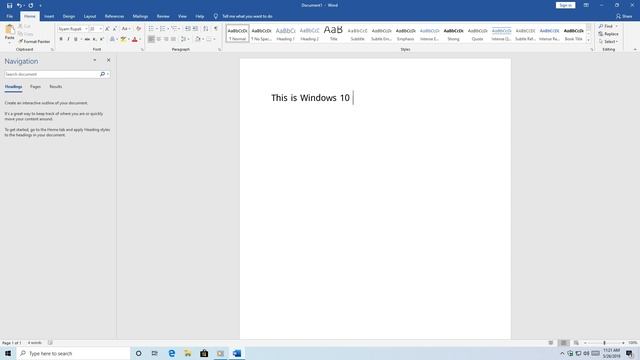Toggle Subscript formatting
The width and height of the screenshot is (640, 360).
click(x=94, y=39)
